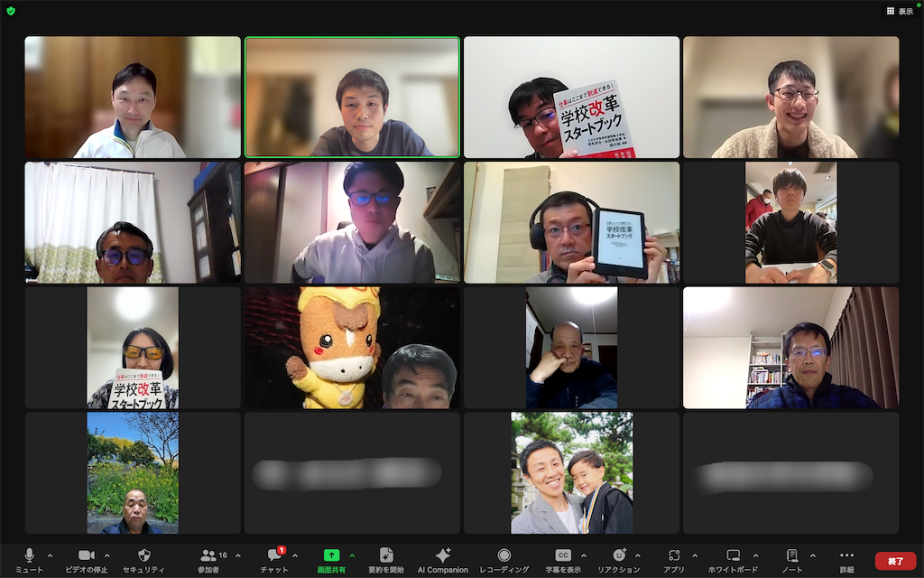Image resolution: width=924 pixels, height=578 pixels.
Task: Select tile showing red-and-white 学校改革 book
Action: coord(571,97)
